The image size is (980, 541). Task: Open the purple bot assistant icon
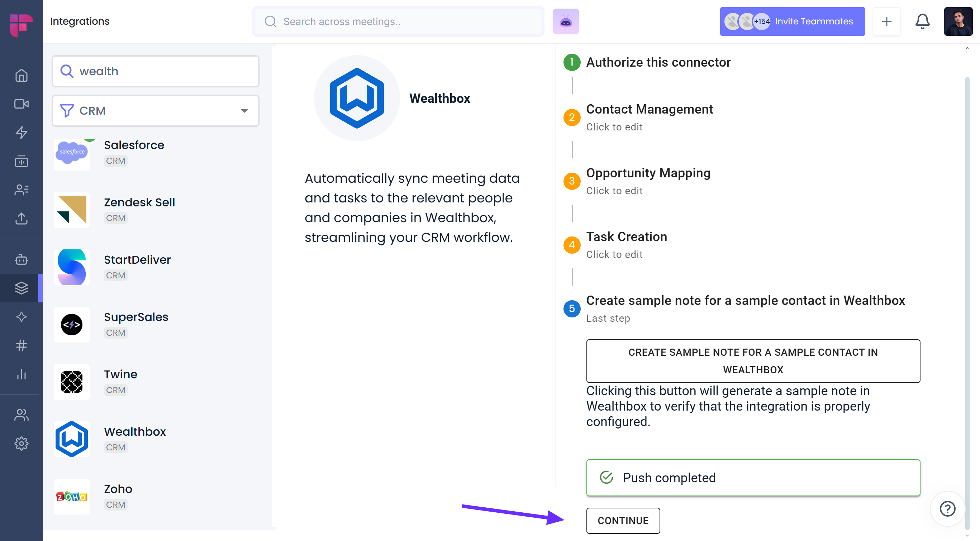tap(566, 21)
